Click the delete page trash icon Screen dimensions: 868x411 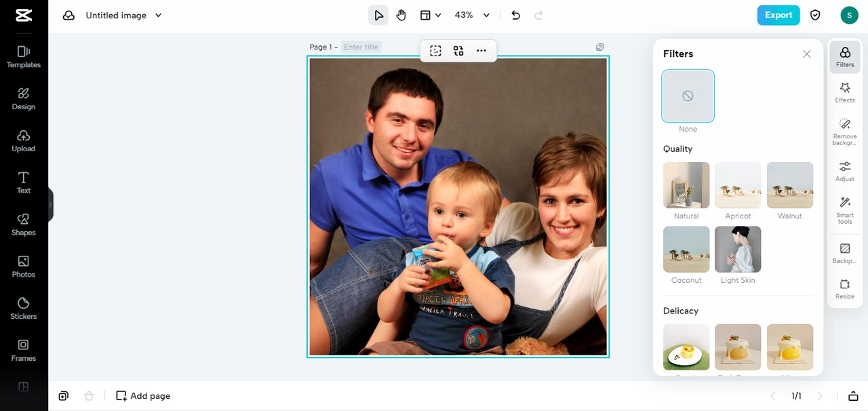click(89, 396)
